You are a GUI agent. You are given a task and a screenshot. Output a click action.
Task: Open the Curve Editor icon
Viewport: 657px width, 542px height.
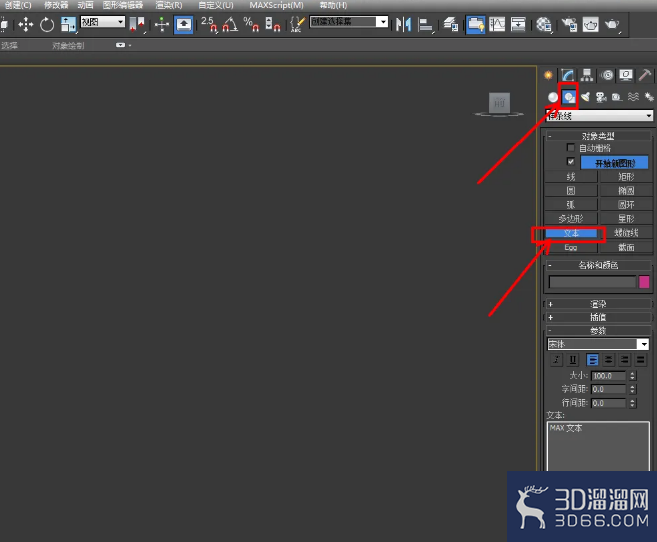[497, 24]
